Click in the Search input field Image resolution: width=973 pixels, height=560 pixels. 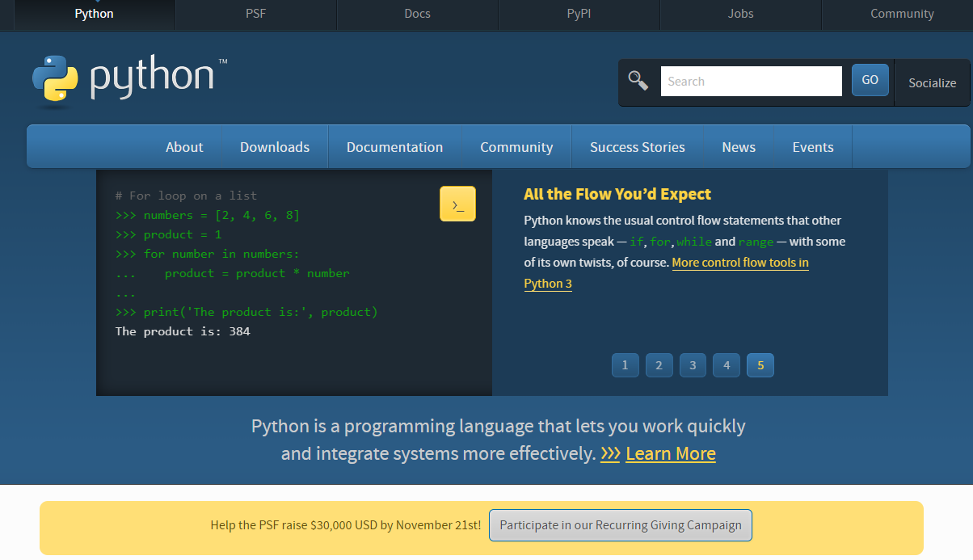[x=752, y=81]
